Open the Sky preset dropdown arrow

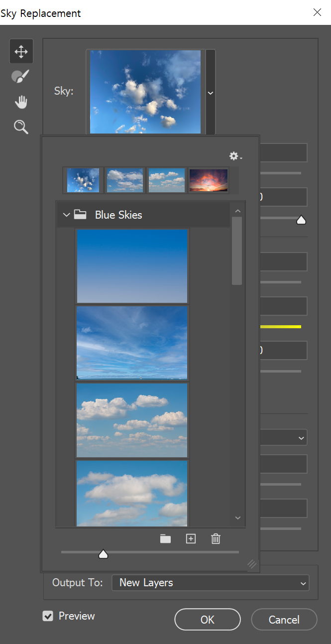(x=211, y=93)
